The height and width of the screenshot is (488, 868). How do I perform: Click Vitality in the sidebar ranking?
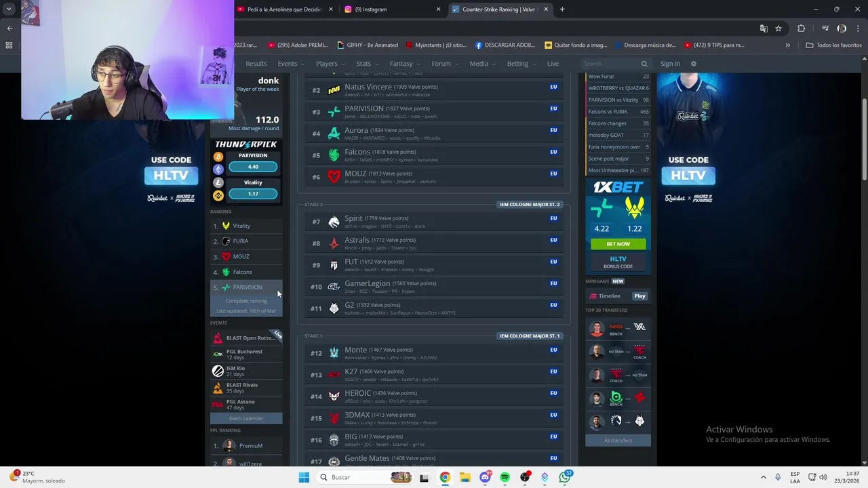coord(246,226)
